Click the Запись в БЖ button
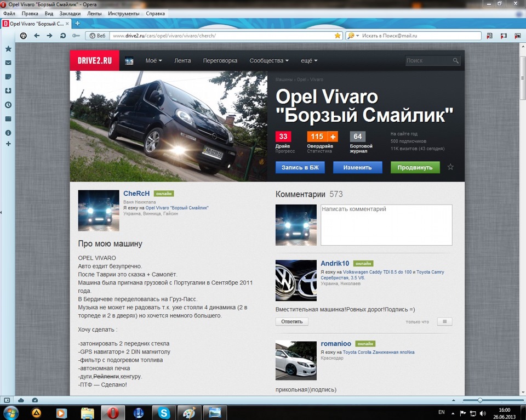Screen dimensions: 526x420 [x=300, y=167]
